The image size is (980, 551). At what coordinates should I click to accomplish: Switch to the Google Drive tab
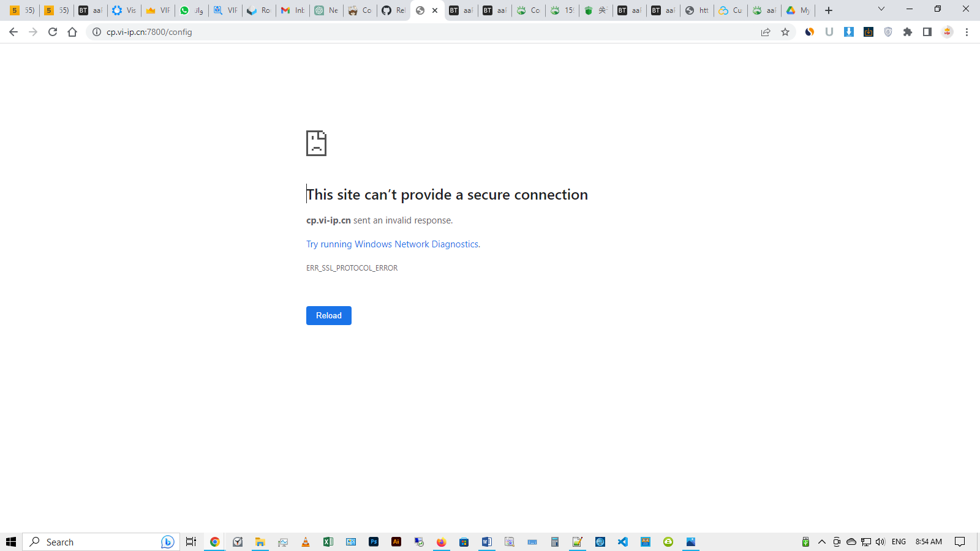pyautogui.click(x=798, y=10)
